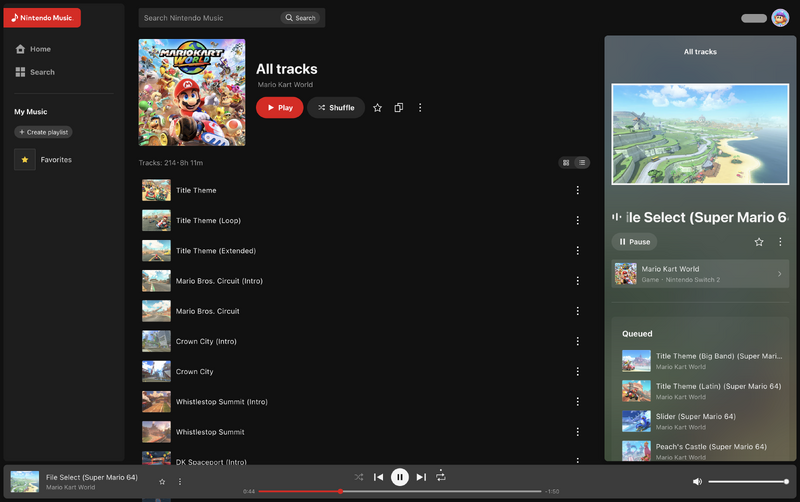Click the large now playing artwork

coord(700,134)
